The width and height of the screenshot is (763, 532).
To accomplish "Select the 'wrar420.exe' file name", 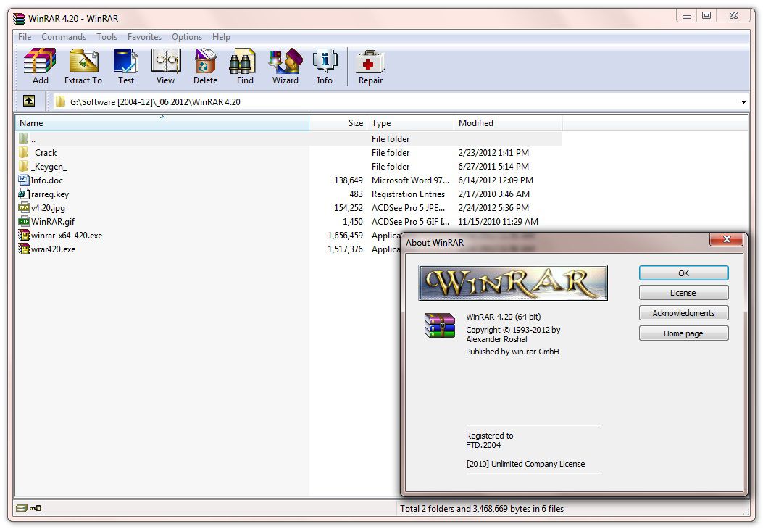I will [53, 249].
